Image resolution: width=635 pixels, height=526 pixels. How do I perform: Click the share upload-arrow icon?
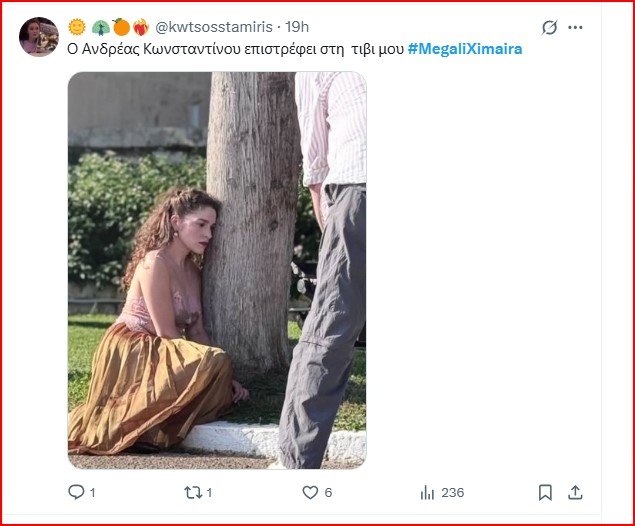click(575, 492)
